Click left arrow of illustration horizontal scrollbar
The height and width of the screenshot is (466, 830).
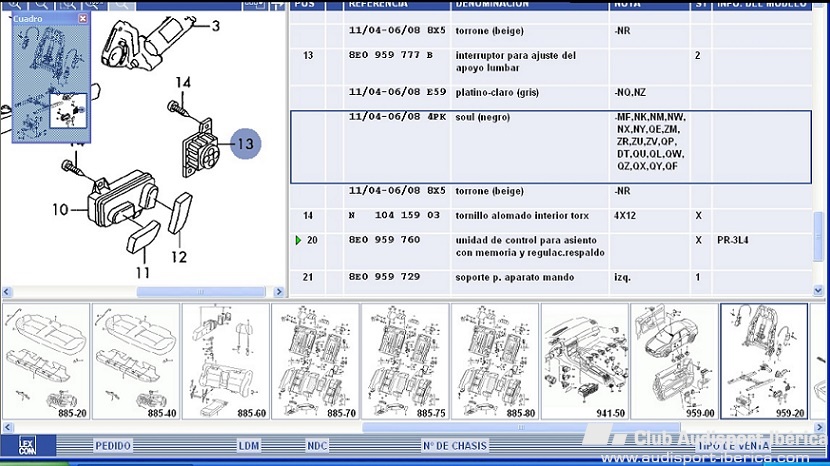[x=7, y=292]
